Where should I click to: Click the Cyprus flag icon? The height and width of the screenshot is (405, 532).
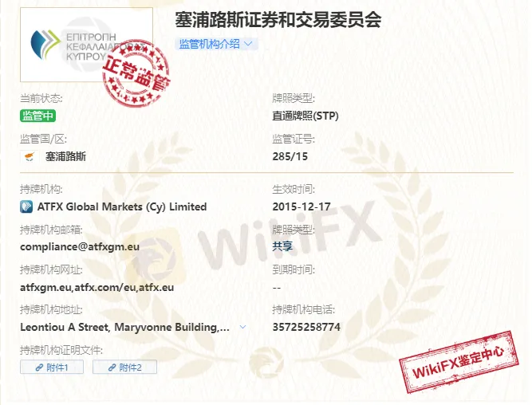29,157
